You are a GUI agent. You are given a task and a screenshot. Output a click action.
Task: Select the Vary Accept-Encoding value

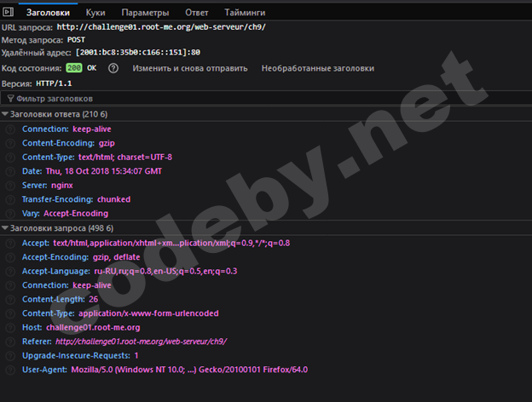tap(76, 214)
